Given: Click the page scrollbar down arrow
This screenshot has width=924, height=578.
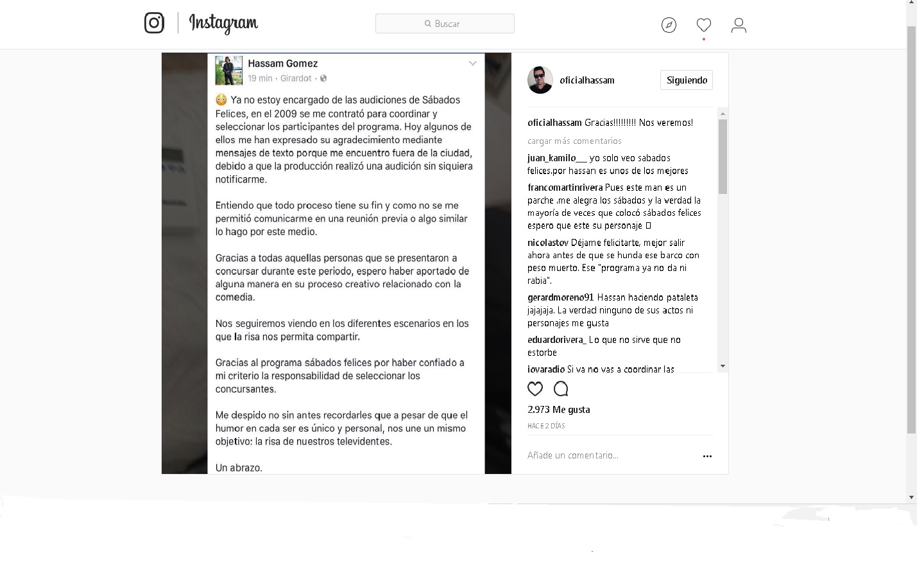Looking at the screenshot, I should click(x=911, y=498).
